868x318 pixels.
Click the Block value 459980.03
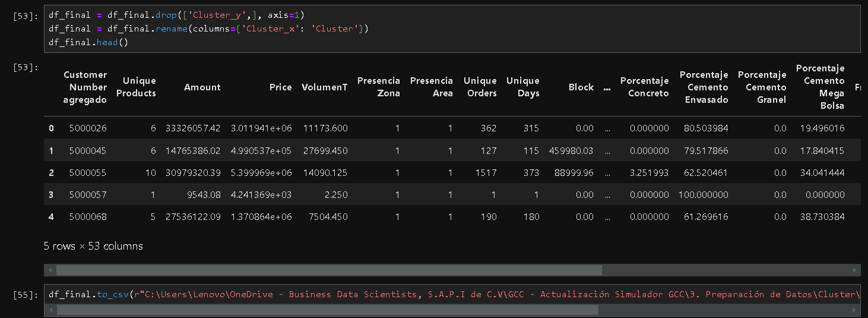coord(571,151)
